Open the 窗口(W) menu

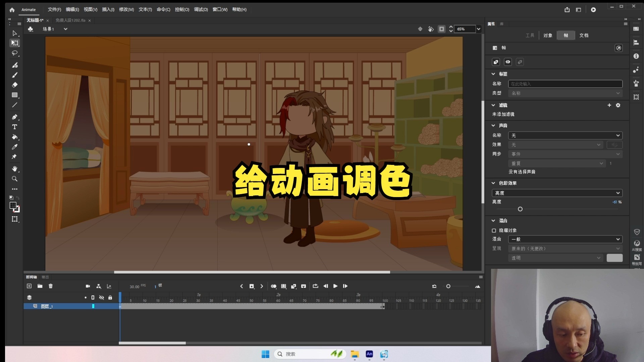219,10
